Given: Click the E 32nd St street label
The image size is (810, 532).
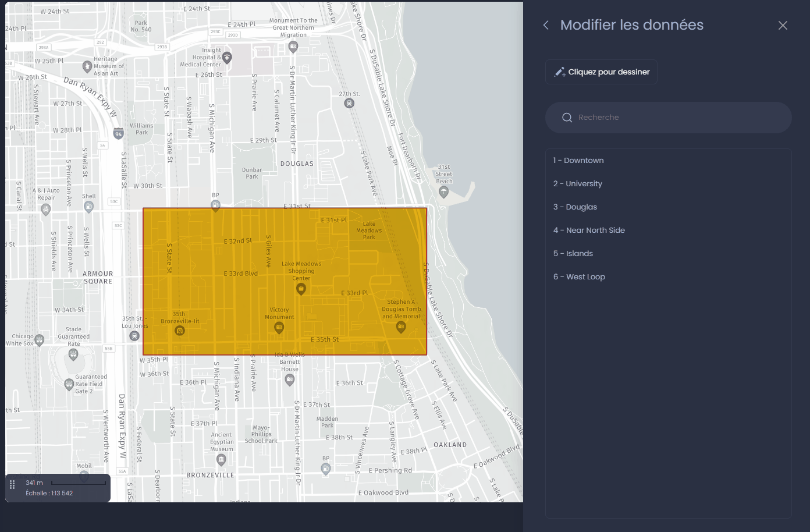Looking at the screenshot, I should 238,241.
